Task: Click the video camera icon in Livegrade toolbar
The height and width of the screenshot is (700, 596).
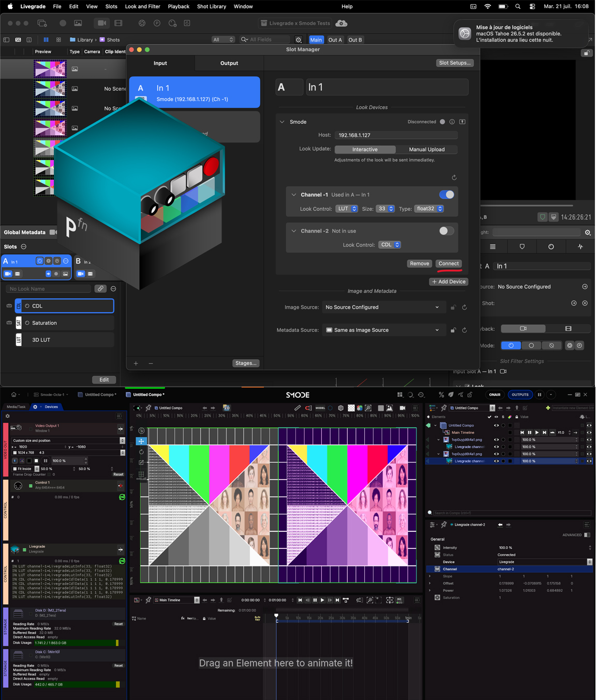Action: tap(102, 23)
